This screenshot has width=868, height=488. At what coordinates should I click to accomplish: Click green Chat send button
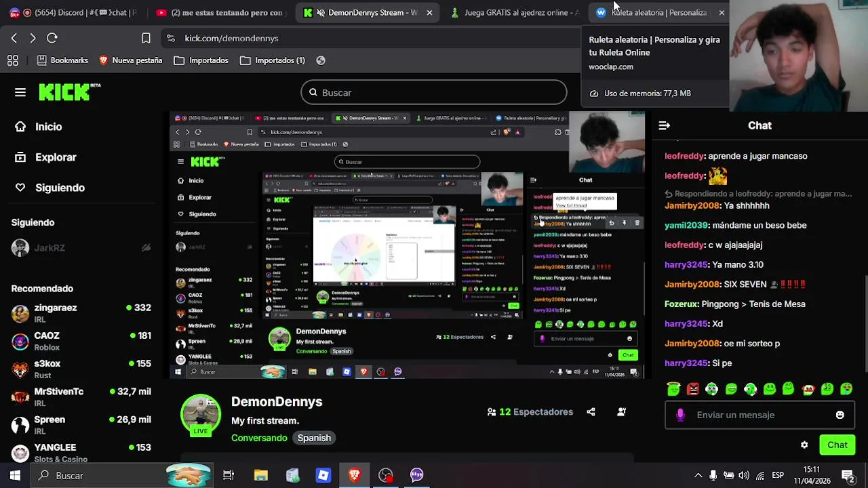[x=837, y=445]
